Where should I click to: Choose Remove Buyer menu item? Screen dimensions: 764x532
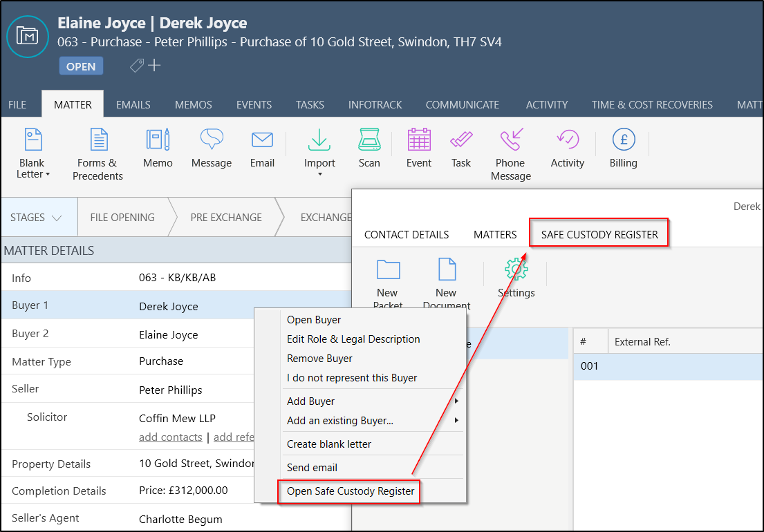[x=373, y=359]
